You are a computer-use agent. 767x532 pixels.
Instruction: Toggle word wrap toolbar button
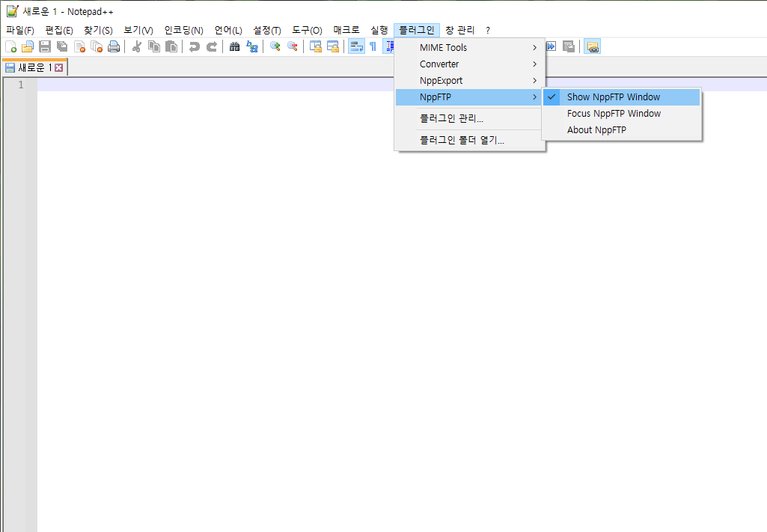(x=356, y=47)
